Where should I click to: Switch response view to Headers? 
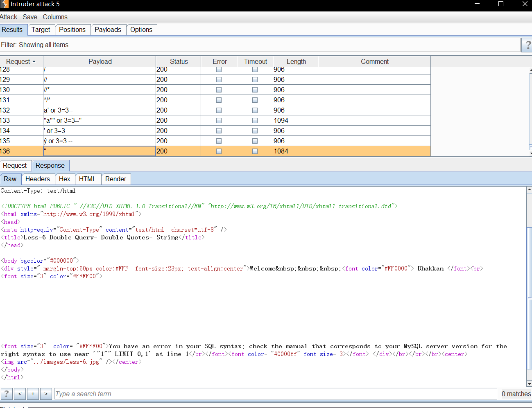(38, 179)
